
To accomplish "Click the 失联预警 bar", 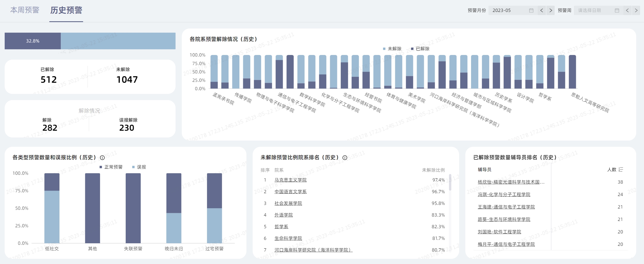I will [x=133, y=208].
